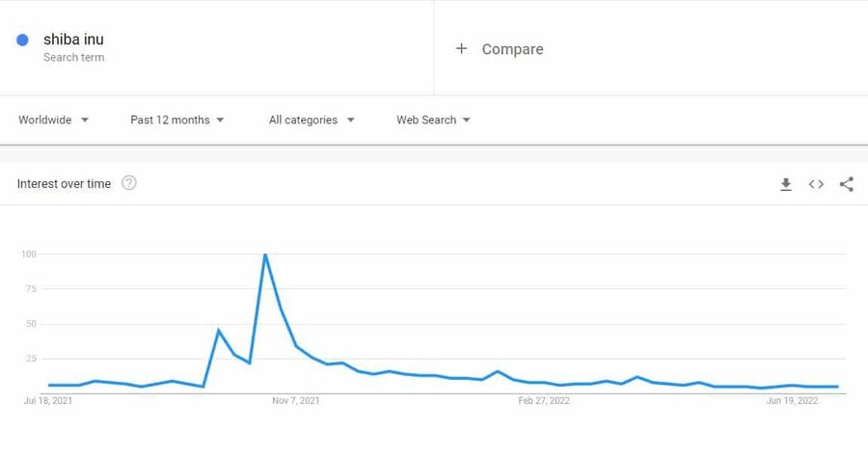The width and height of the screenshot is (868, 459).
Task: Click the plus icon next to Compare
Action: (x=461, y=49)
